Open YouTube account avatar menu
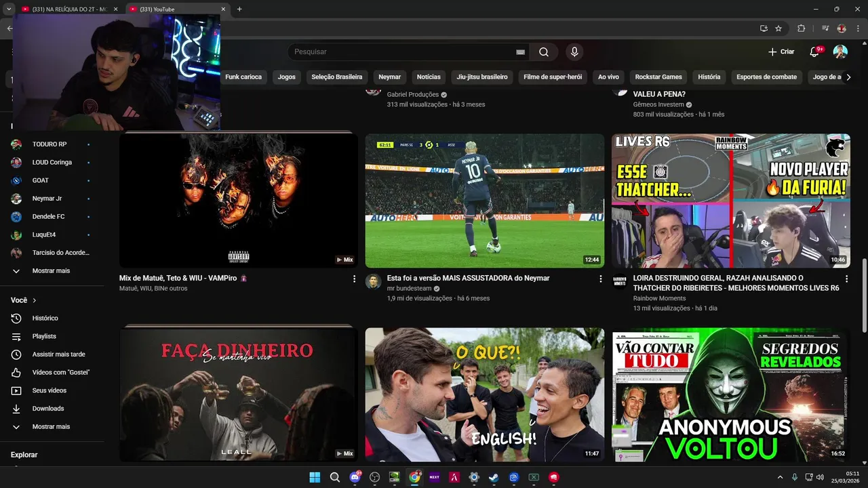 (840, 52)
